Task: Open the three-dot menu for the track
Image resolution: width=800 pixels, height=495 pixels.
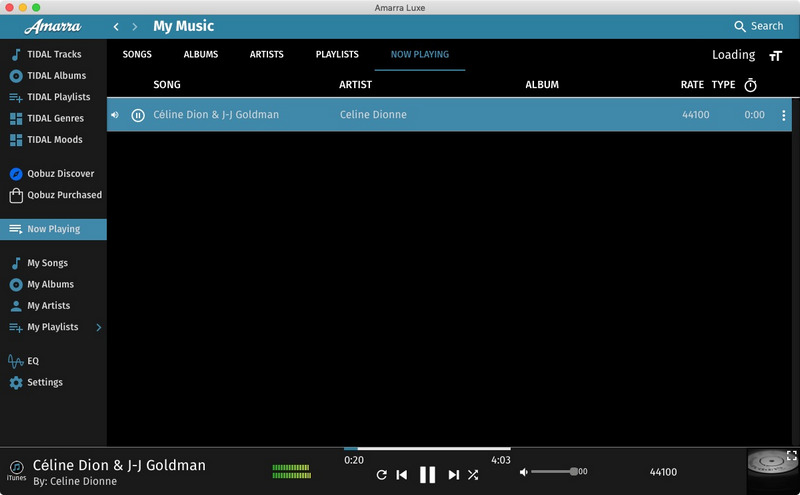Action: [x=783, y=115]
